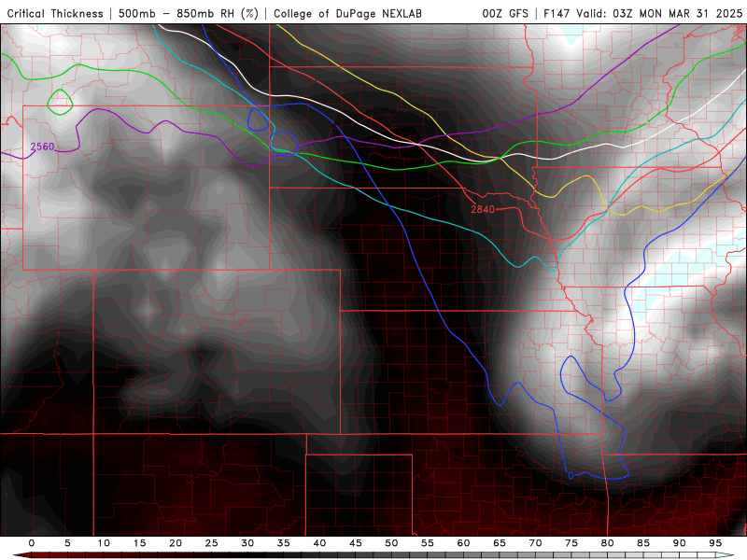Screen dimensions: 747x560
Task: Click the 25 label on the humidity scale
Action: click(212, 543)
